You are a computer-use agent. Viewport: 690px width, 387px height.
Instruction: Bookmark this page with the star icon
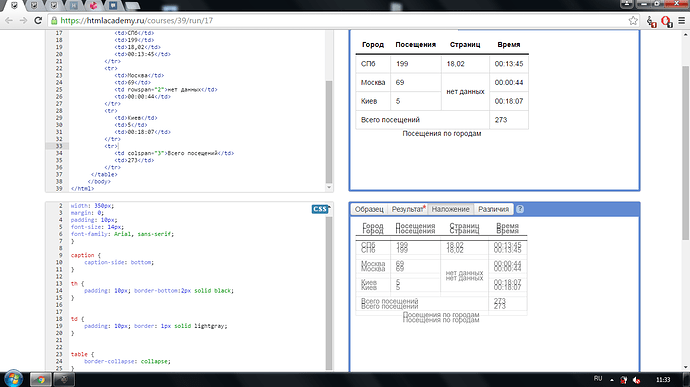click(633, 20)
